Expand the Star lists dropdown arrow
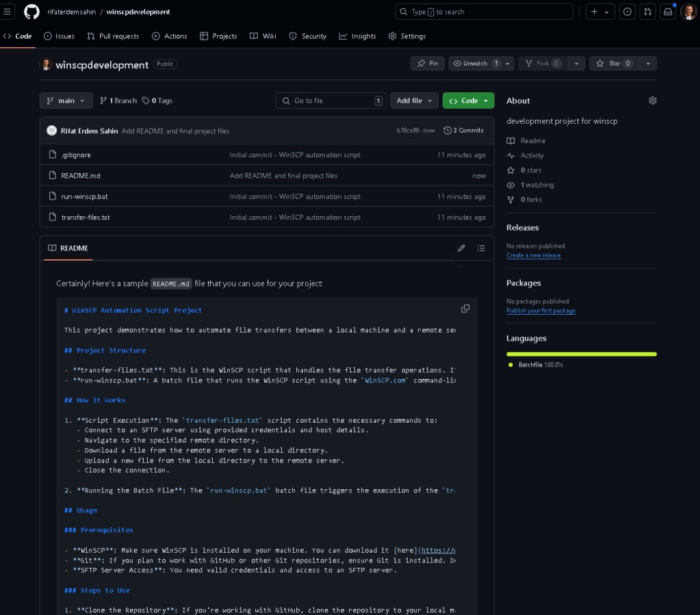Viewport: 700px width, 615px height. pos(648,64)
